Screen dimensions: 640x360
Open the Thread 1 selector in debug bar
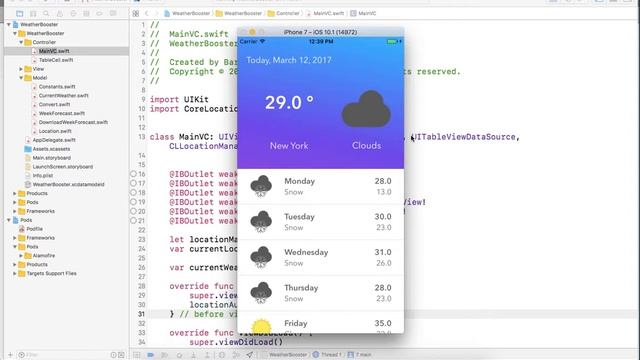tap(327, 355)
